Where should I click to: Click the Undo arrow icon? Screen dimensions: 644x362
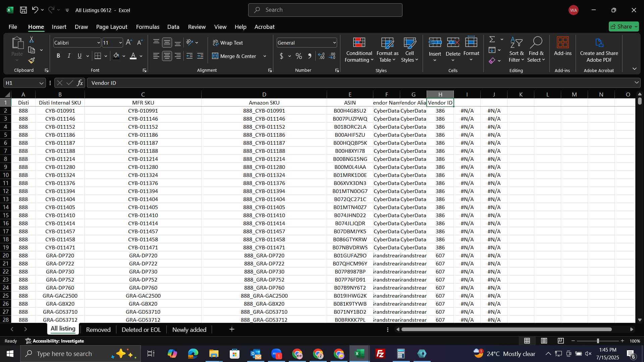(x=35, y=10)
